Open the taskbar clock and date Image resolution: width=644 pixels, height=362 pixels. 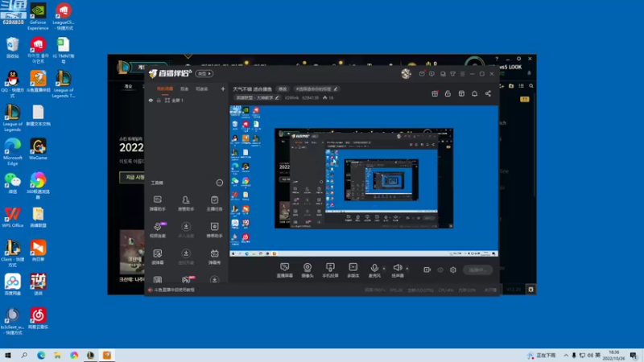point(613,355)
